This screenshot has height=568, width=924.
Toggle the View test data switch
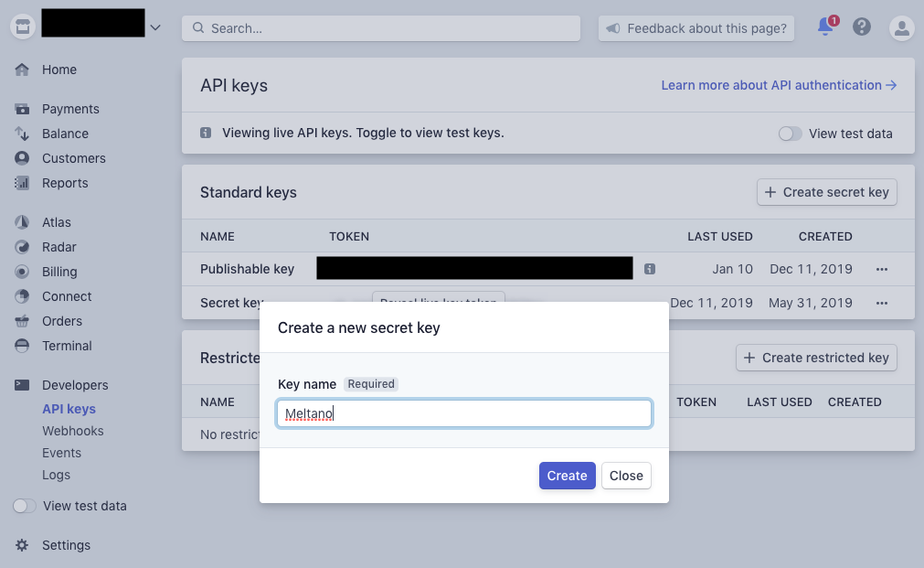(x=790, y=134)
